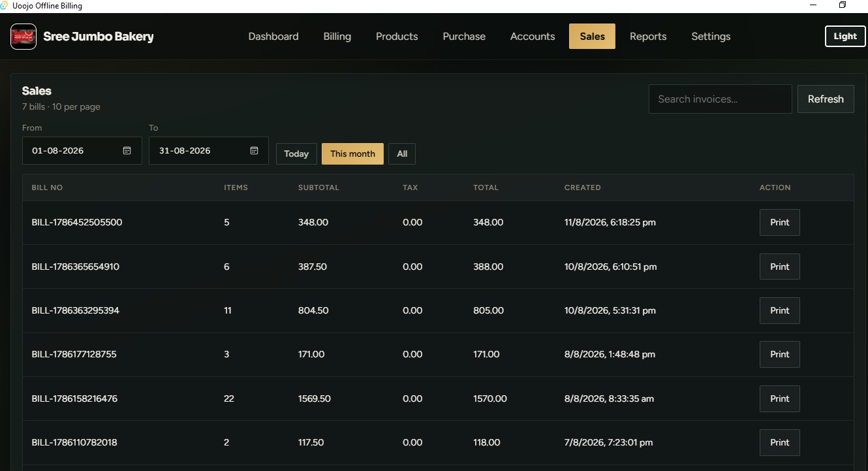Click created date 7/8/2026, 7:23:01 pm
Viewport: 868px width, 471px height.
(608, 443)
